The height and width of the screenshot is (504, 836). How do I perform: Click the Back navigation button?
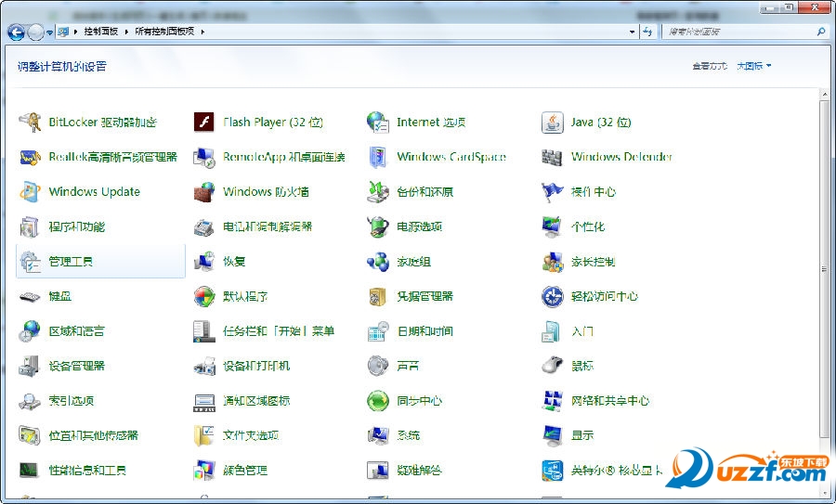16,32
